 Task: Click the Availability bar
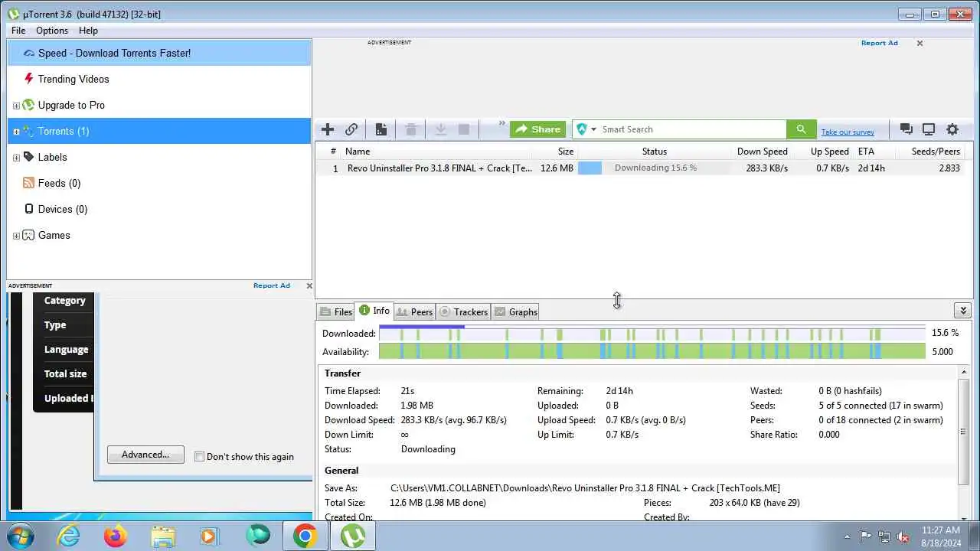(652, 352)
